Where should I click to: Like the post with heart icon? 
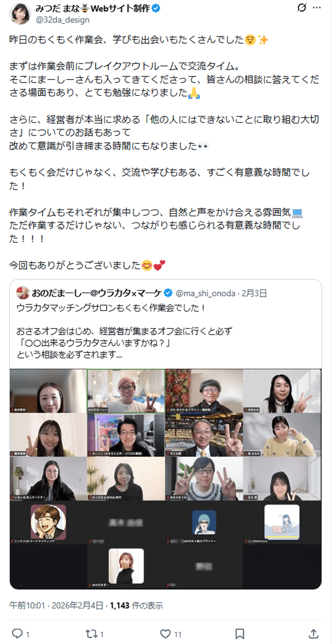[165, 633]
